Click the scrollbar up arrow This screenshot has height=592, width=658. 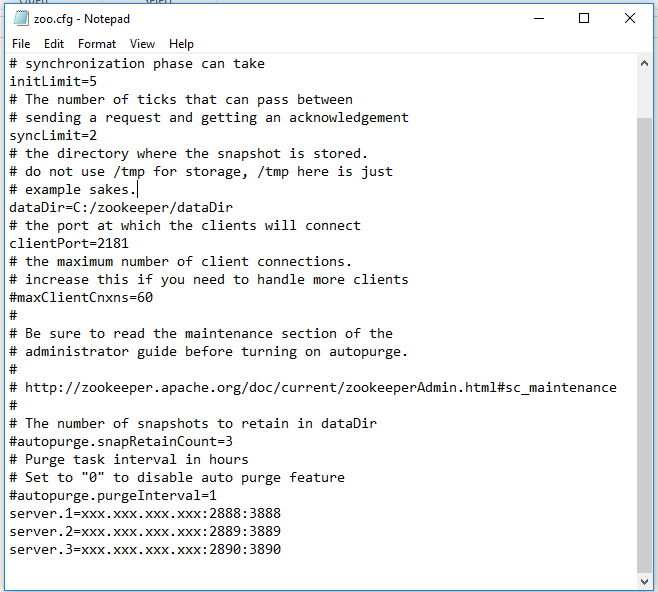click(645, 63)
